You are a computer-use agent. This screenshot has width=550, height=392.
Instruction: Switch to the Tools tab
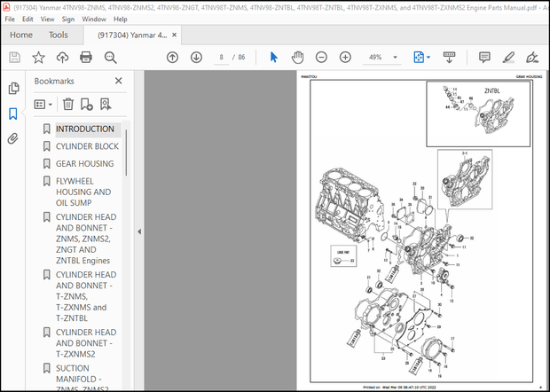(59, 35)
